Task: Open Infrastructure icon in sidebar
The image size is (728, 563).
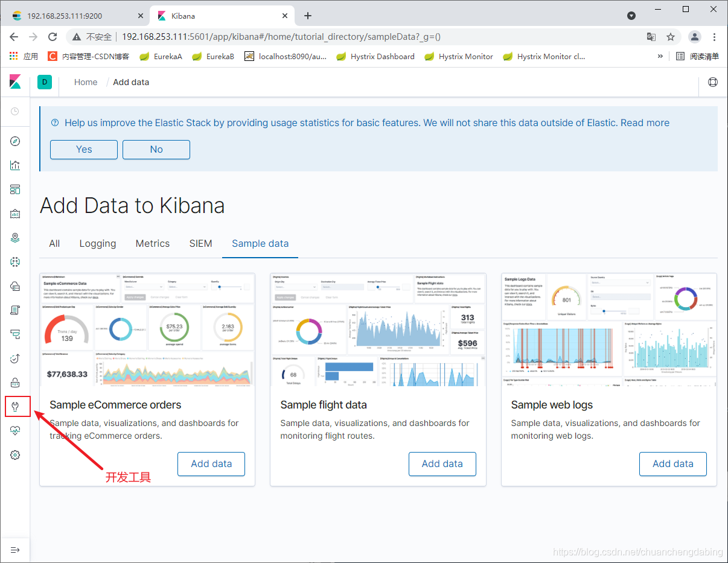Action: click(15, 286)
